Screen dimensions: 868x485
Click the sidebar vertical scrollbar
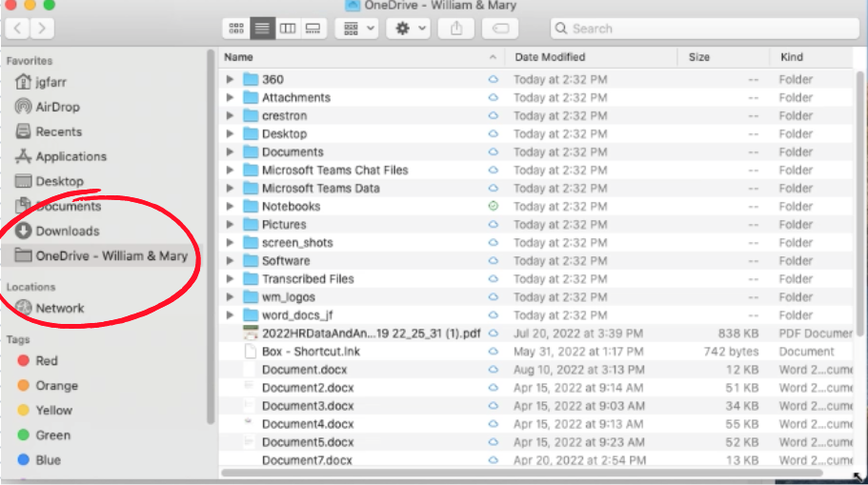[x=211, y=236]
